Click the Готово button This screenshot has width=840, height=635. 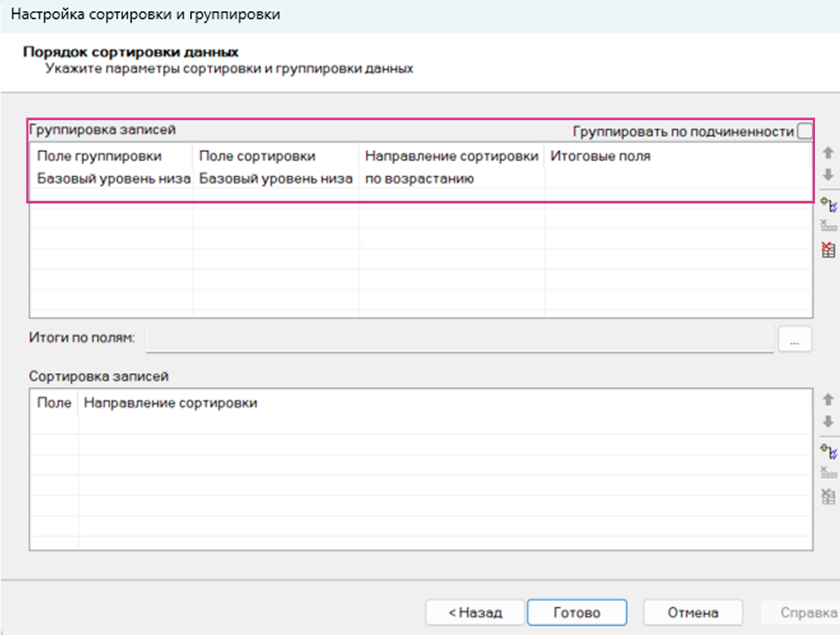[577, 613]
